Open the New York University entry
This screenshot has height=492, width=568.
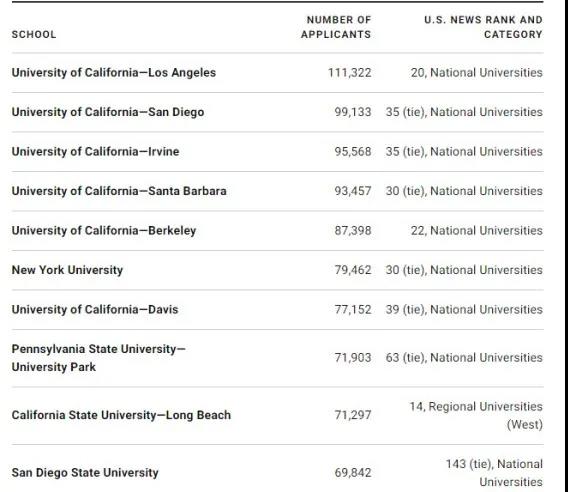[67, 270]
